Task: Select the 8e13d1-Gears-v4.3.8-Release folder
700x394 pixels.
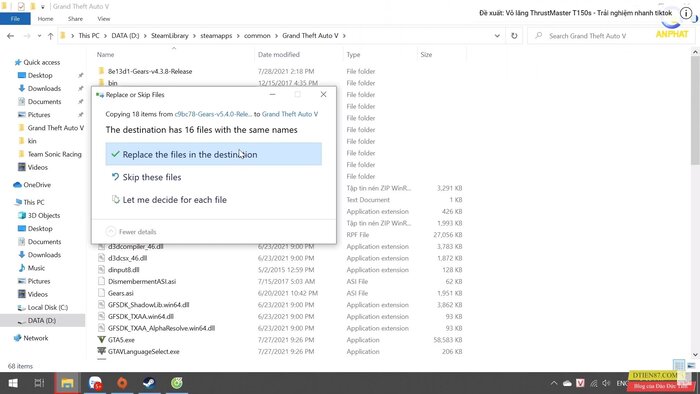Action: tap(150, 71)
